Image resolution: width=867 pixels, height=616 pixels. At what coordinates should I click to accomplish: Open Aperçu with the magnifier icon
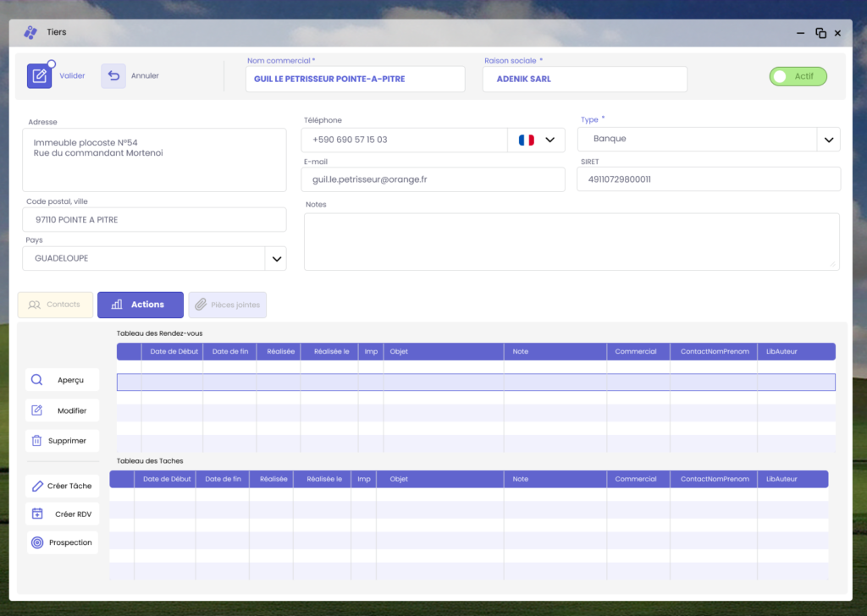tap(37, 380)
